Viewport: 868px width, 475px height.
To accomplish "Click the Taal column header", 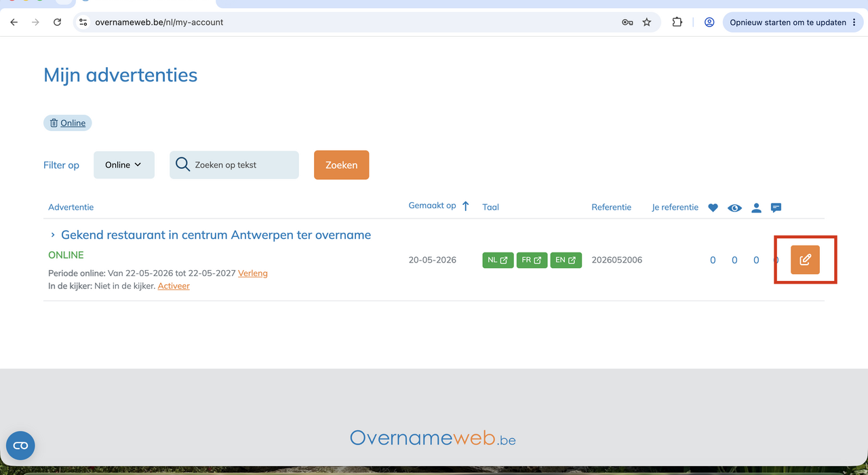I will pyautogui.click(x=491, y=207).
